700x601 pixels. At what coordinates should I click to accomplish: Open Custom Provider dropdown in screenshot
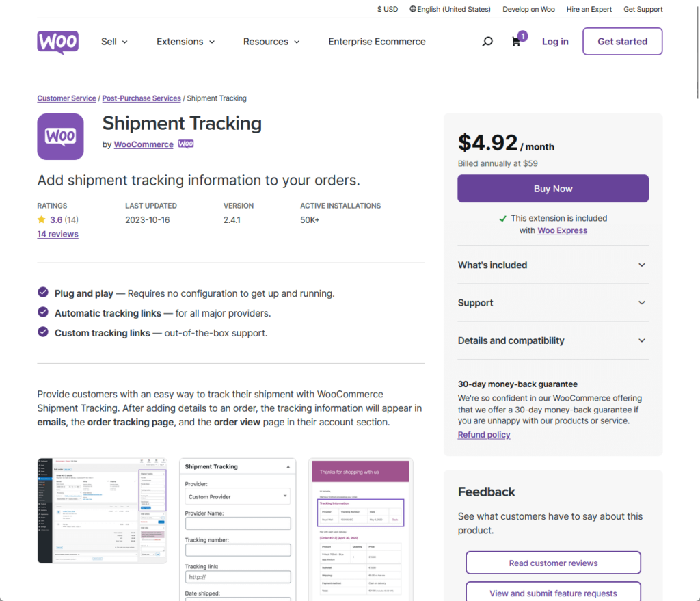(x=237, y=496)
